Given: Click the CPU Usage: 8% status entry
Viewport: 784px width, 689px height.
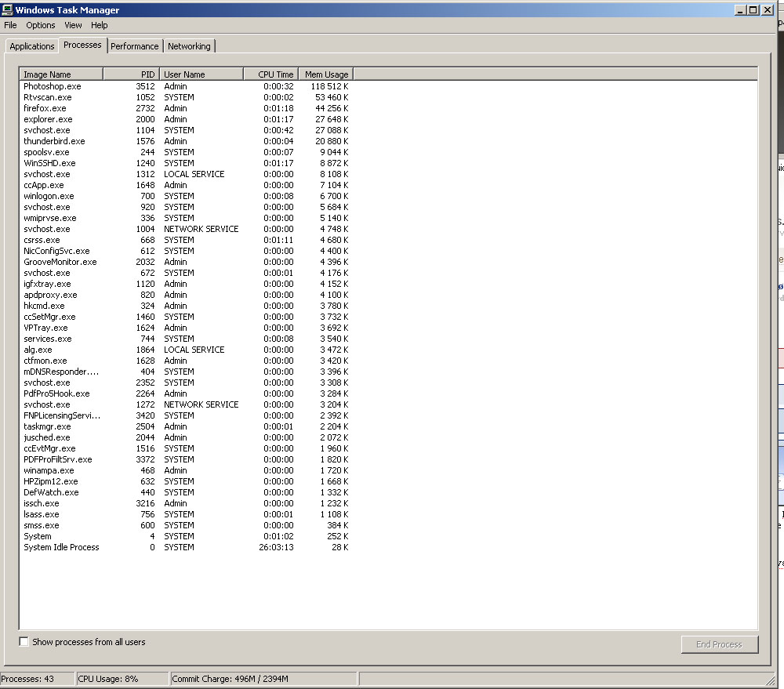Looking at the screenshot, I should (x=122, y=679).
